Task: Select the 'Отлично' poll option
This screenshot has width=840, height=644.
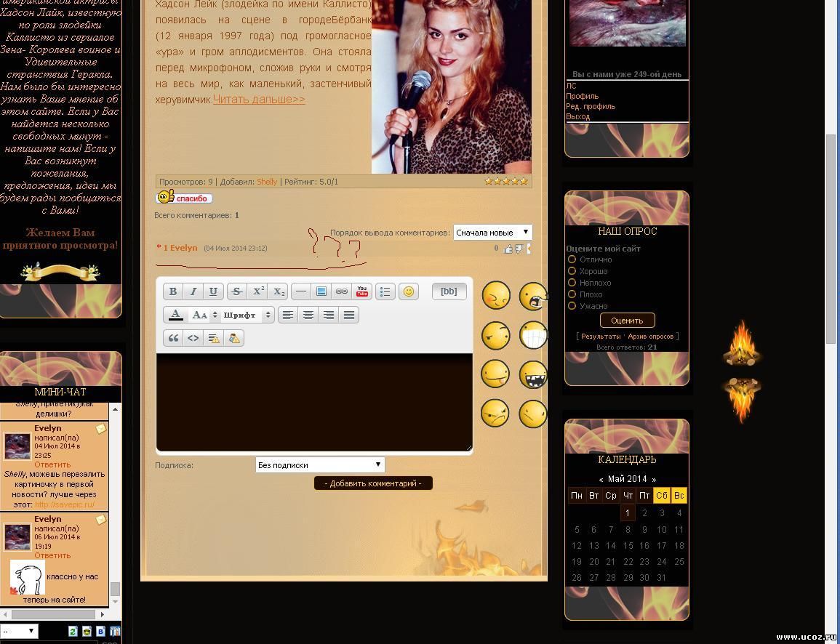Action: [572, 259]
